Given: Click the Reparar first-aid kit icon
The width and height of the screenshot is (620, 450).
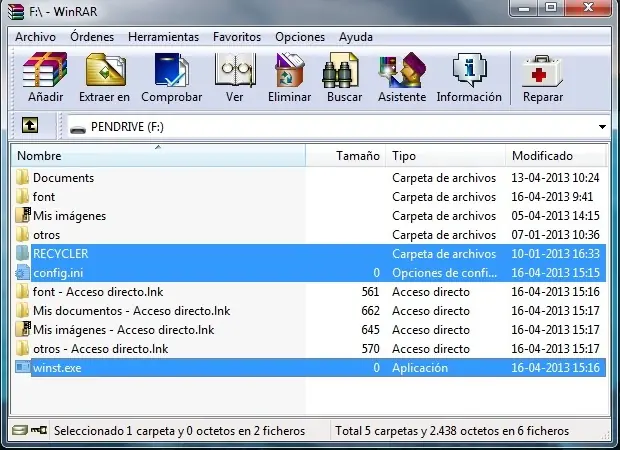Looking at the screenshot, I should 542,71.
